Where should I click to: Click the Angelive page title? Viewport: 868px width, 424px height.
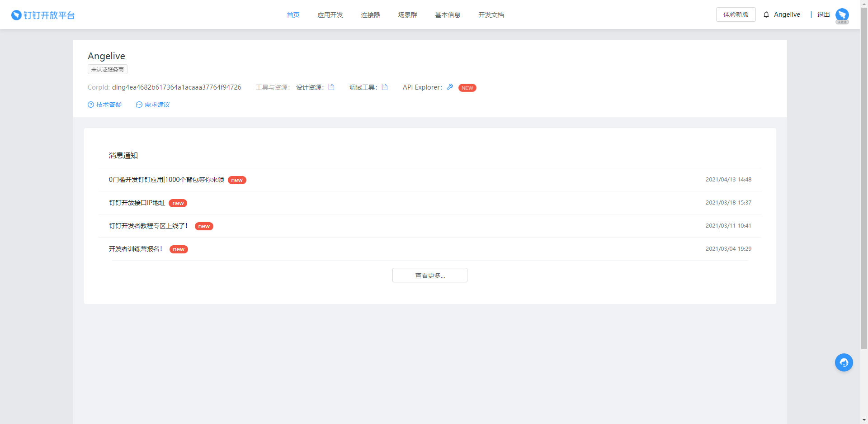pyautogui.click(x=106, y=56)
